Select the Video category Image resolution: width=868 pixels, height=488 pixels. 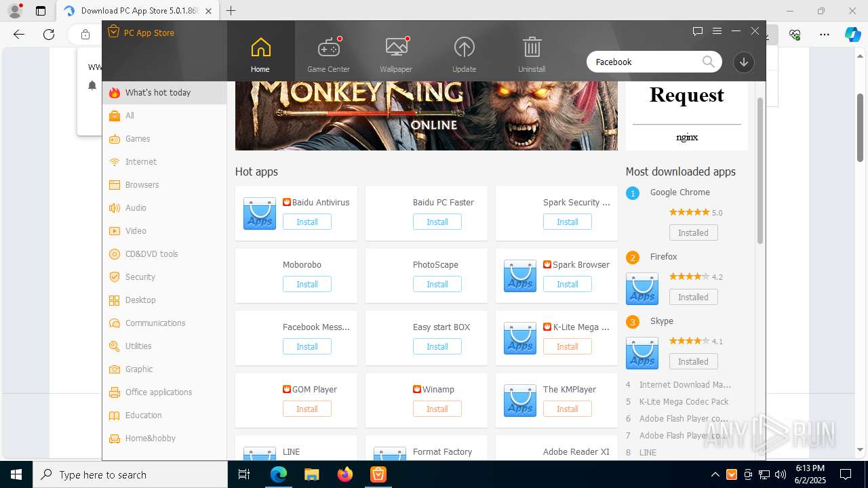tap(165, 231)
